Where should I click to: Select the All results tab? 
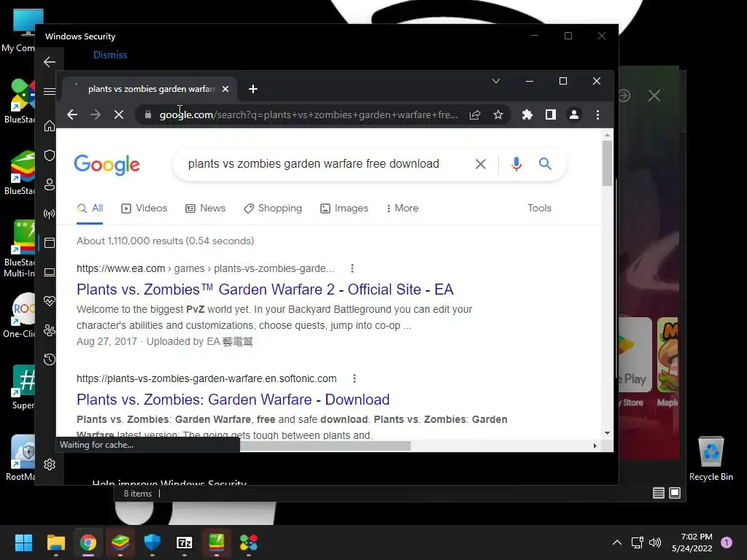[x=90, y=209]
